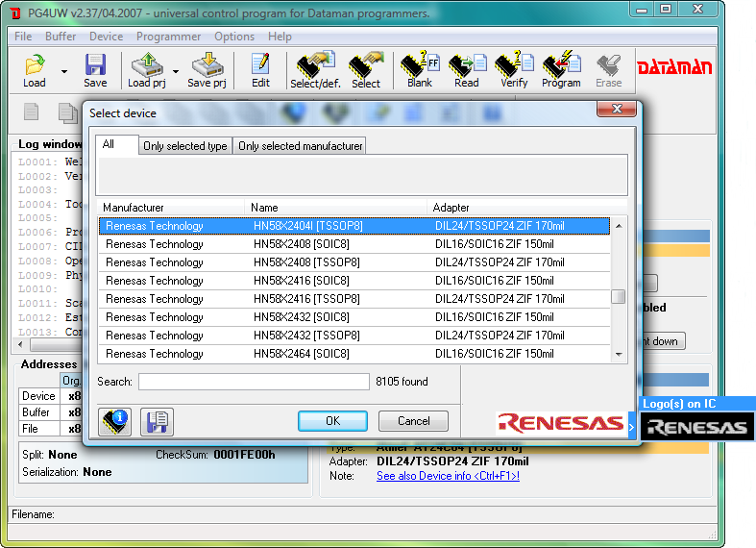Click Cancel in Select device dialog
Screen dimensions: 756x548
pos(413,421)
